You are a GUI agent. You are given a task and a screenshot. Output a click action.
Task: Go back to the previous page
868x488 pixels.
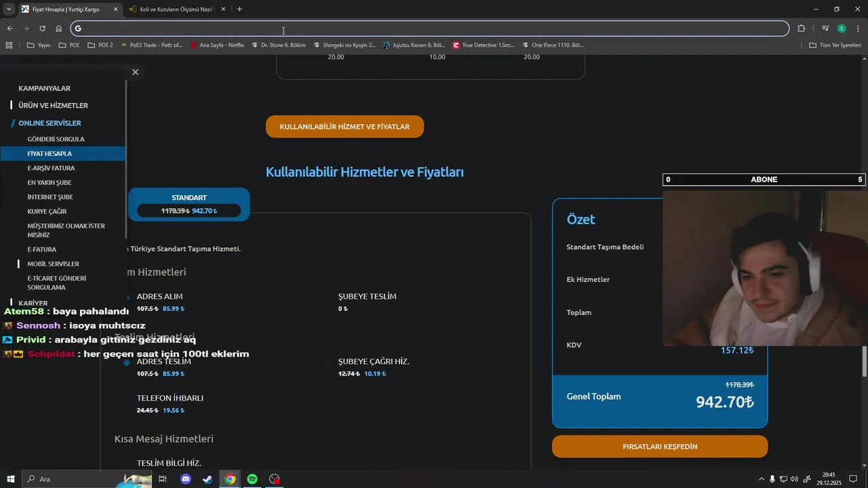pyautogui.click(x=9, y=28)
